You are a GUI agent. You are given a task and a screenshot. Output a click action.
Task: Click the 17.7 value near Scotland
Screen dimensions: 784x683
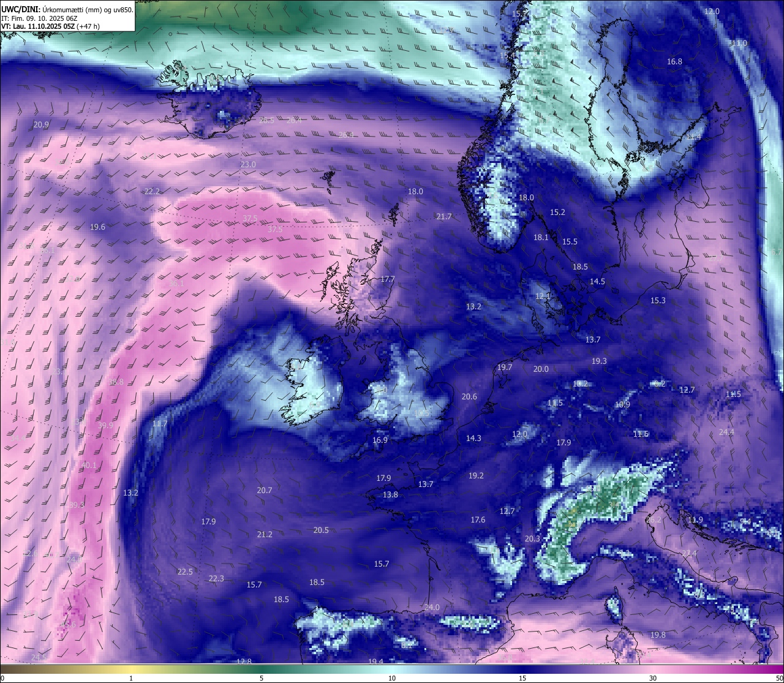click(x=388, y=279)
